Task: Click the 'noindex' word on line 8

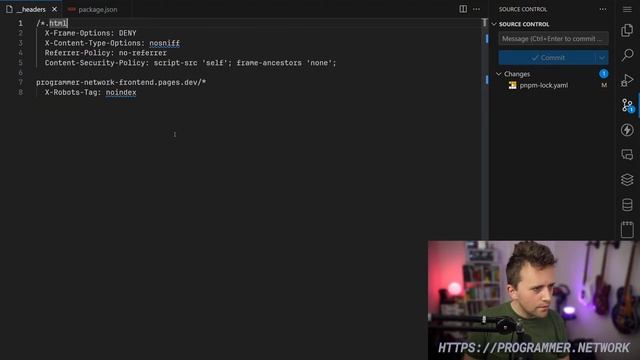Action: 121,93
